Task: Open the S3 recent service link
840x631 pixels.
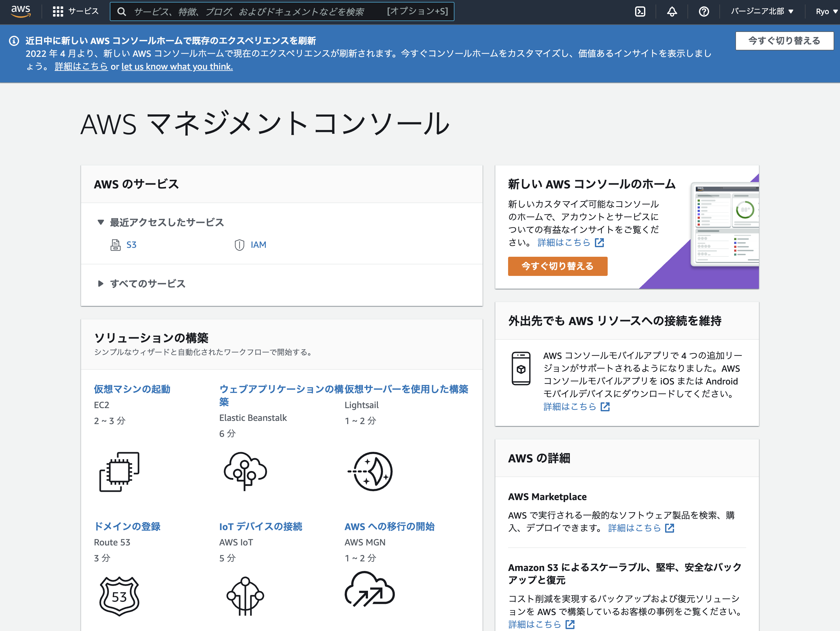Action: (131, 245)
